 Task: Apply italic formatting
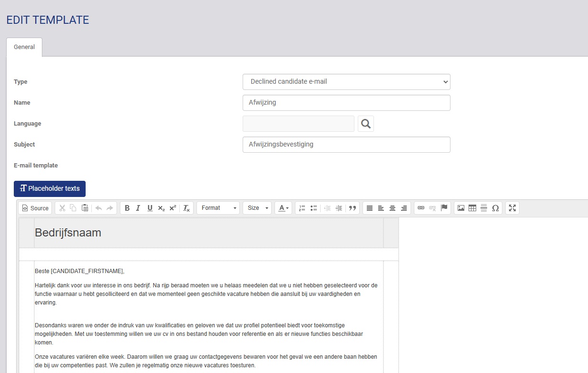138,208
